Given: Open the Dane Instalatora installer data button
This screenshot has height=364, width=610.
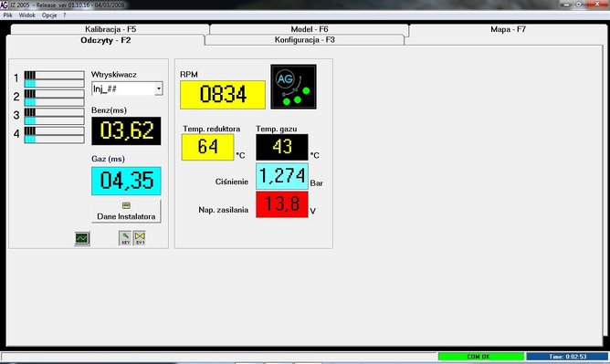Looking at the screenshot, I should point(126,212).
